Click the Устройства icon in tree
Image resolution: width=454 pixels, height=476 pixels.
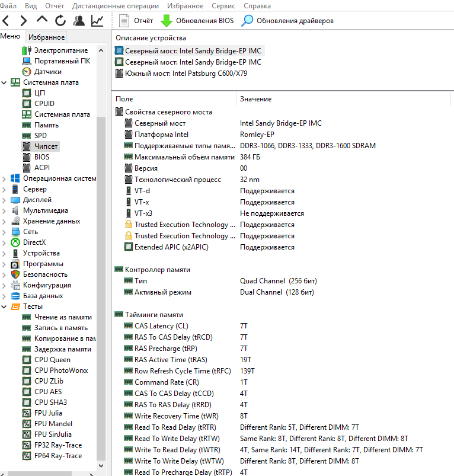coord(15,253)
